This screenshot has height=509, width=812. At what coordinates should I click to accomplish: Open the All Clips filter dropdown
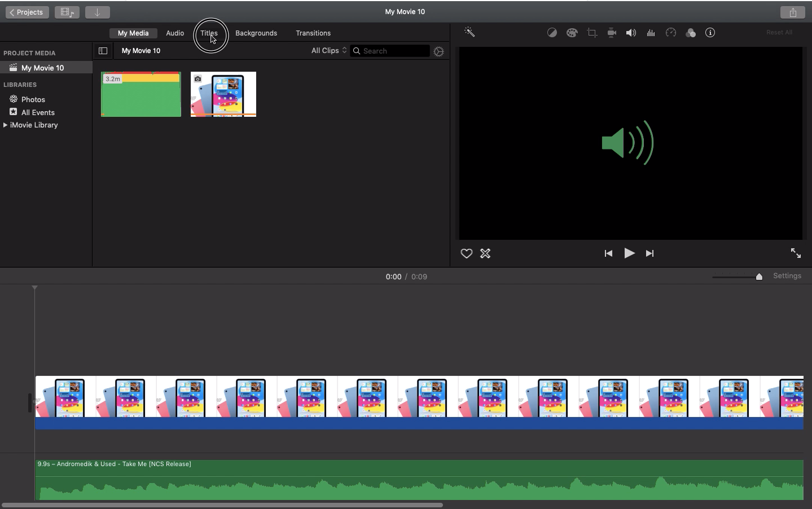click(328, 50)
